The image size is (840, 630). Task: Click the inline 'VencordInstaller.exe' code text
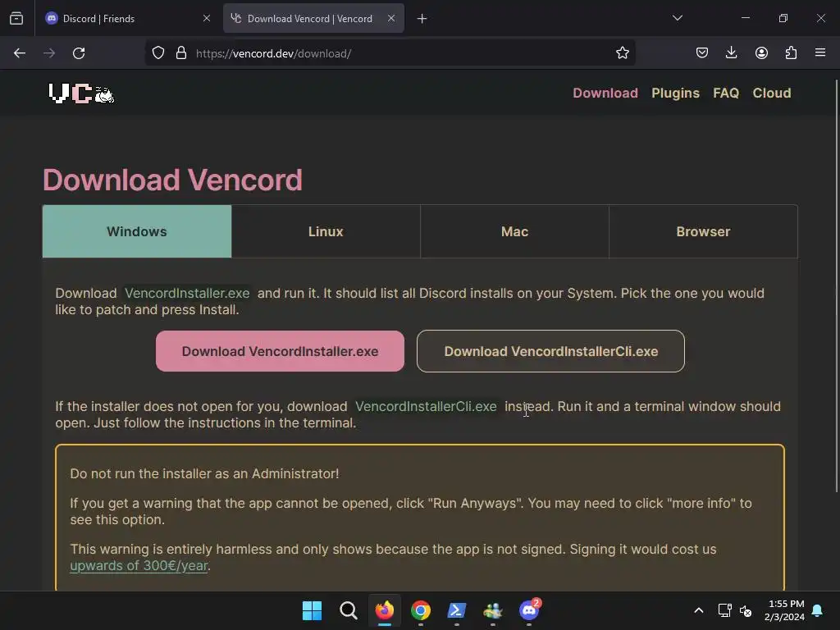point(187,294)
